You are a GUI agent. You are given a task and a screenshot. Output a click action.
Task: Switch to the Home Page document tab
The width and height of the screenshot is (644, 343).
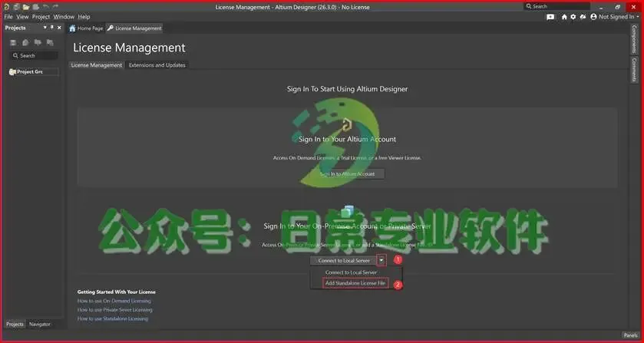click(x=86, y=28)
